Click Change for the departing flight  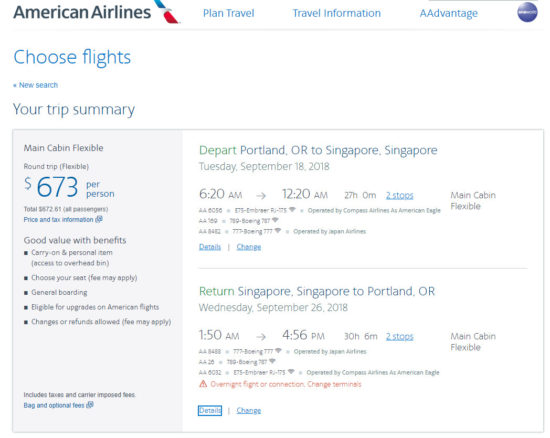coord(249,247)
